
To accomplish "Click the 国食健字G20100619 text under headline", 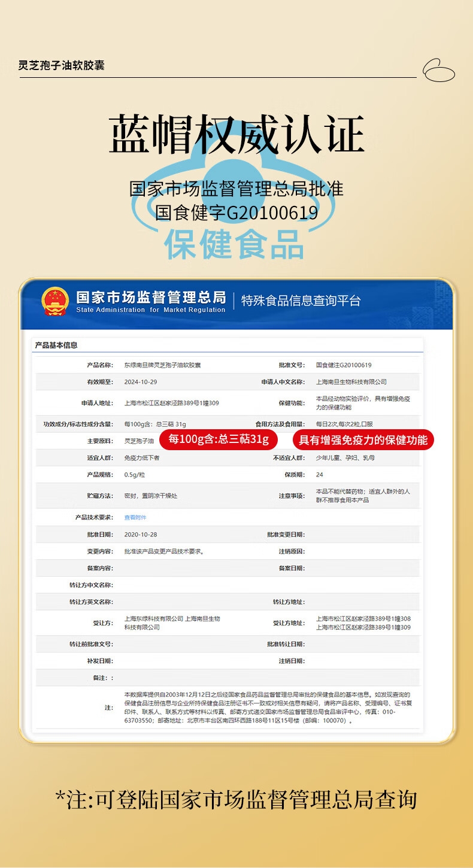I will [236, 213].
